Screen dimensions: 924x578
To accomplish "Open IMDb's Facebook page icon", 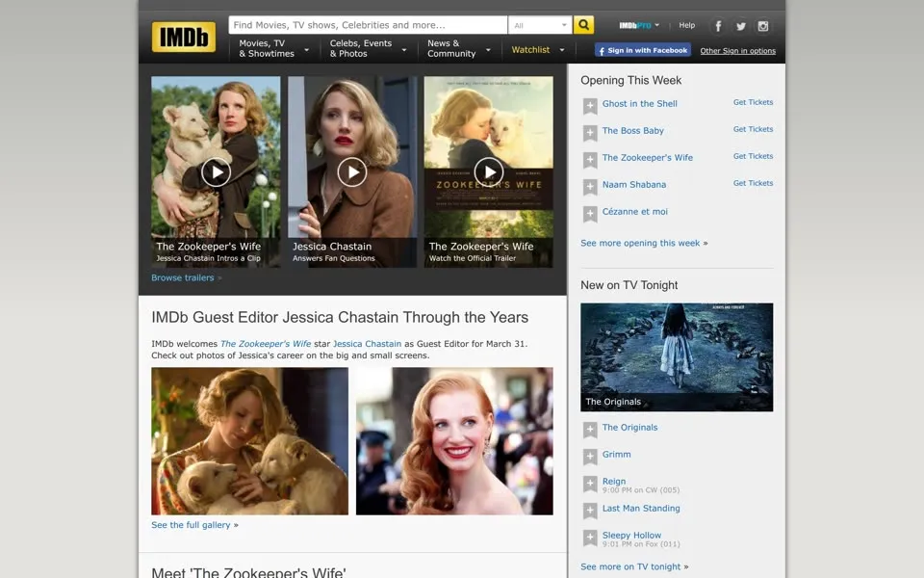I will click(x=718, y=26).
